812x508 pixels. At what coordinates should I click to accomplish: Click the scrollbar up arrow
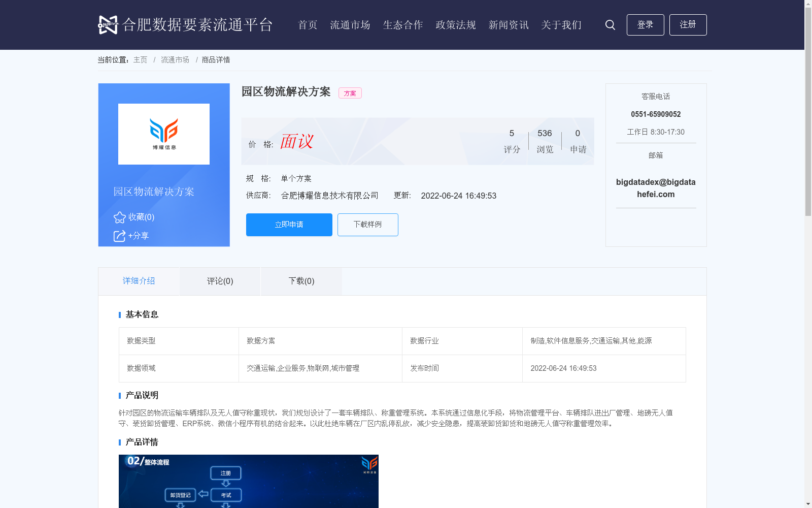pos(808,4)
